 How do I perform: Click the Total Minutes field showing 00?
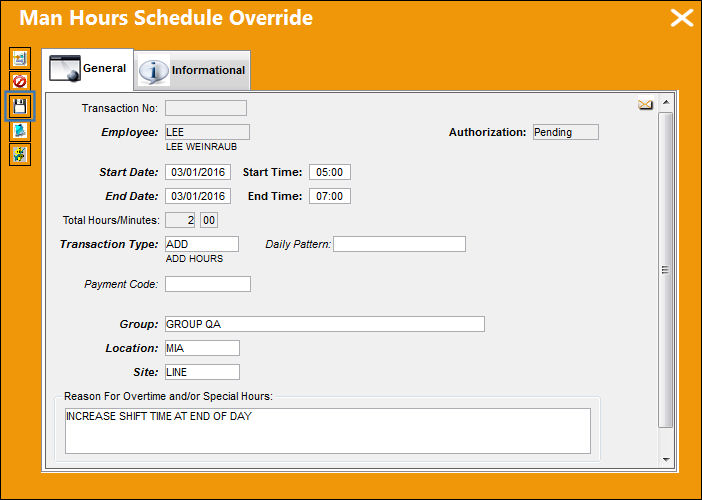[209, 220]
